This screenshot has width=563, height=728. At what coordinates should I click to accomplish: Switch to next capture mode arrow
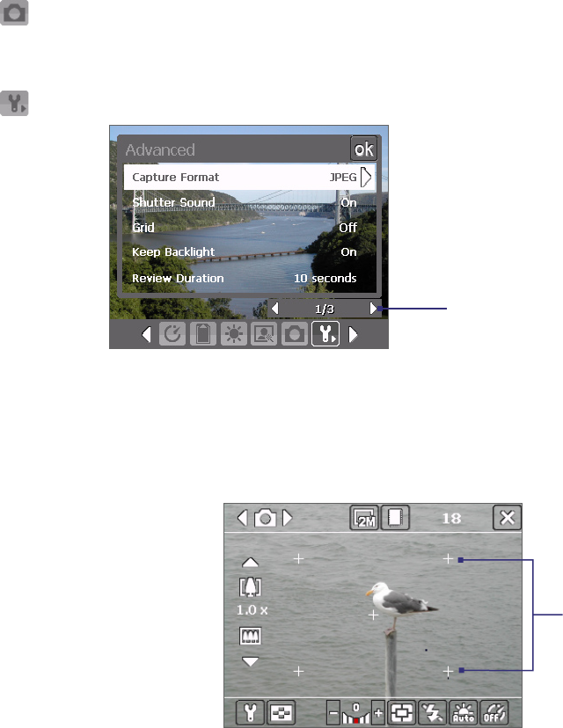288,518
